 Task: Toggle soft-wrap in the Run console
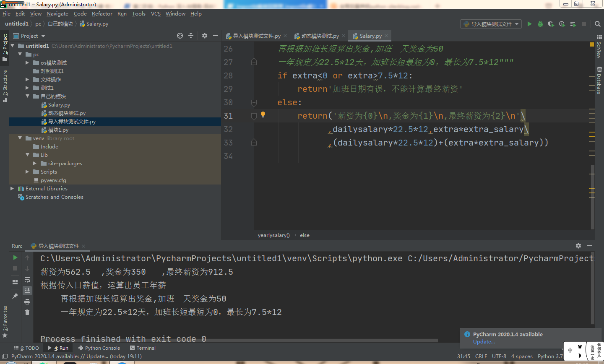(x=27, y=280)
